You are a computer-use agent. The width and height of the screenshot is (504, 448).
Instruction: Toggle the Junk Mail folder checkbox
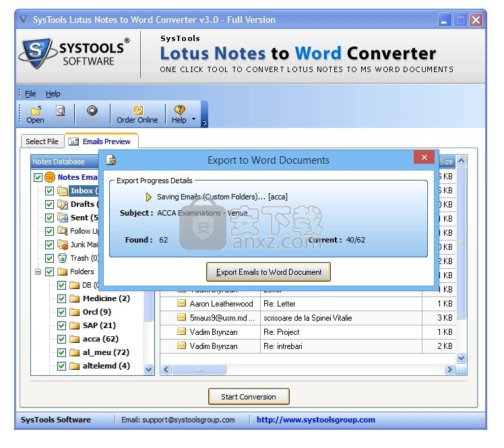tap(49, 245)
